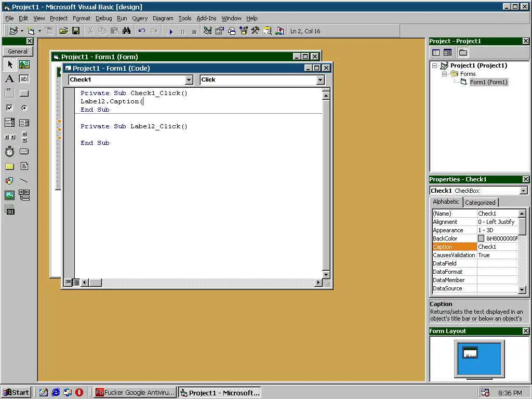The image size is (532, 399).
Task: Open the Click procedure dropdown
Action: (x=320, y=79)
